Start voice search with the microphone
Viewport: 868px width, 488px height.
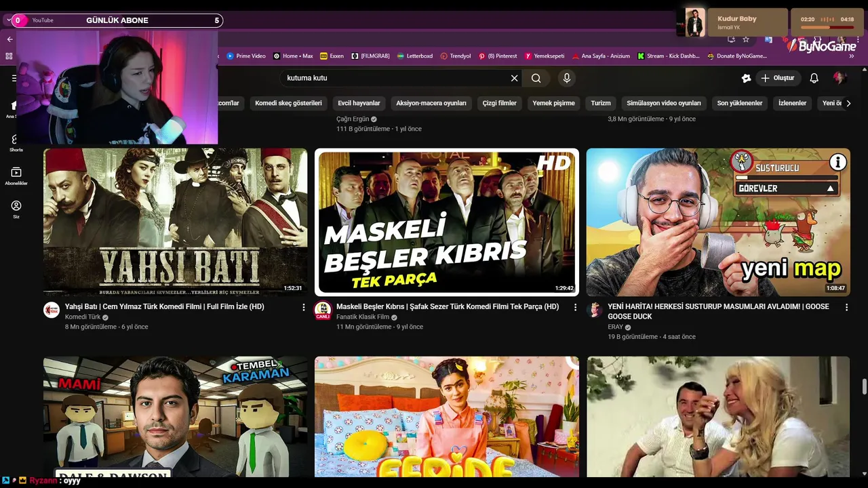(x=567, y=78)
